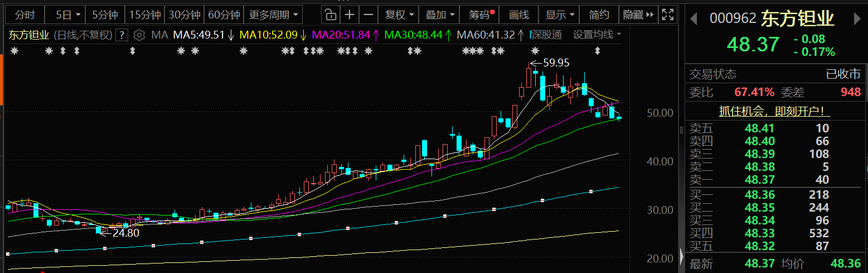Switch to the 分时 tab
Image resolution: width=868 pixels, height=273 pixels.
click(25, 15)
